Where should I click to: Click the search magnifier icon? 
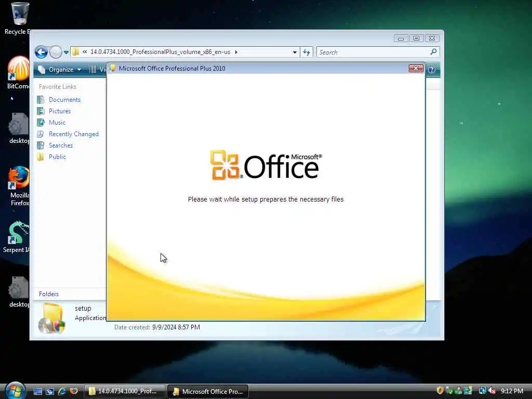click(433, 52)
